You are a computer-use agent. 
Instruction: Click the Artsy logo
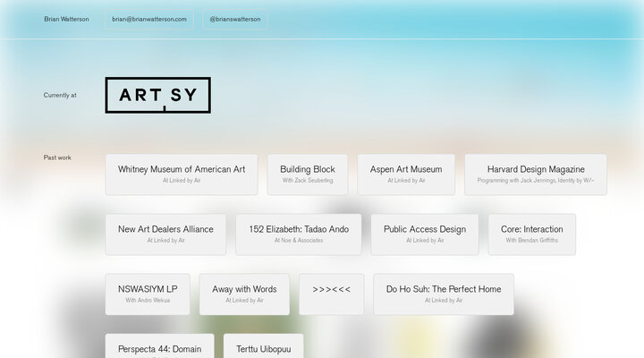point(157,96)
